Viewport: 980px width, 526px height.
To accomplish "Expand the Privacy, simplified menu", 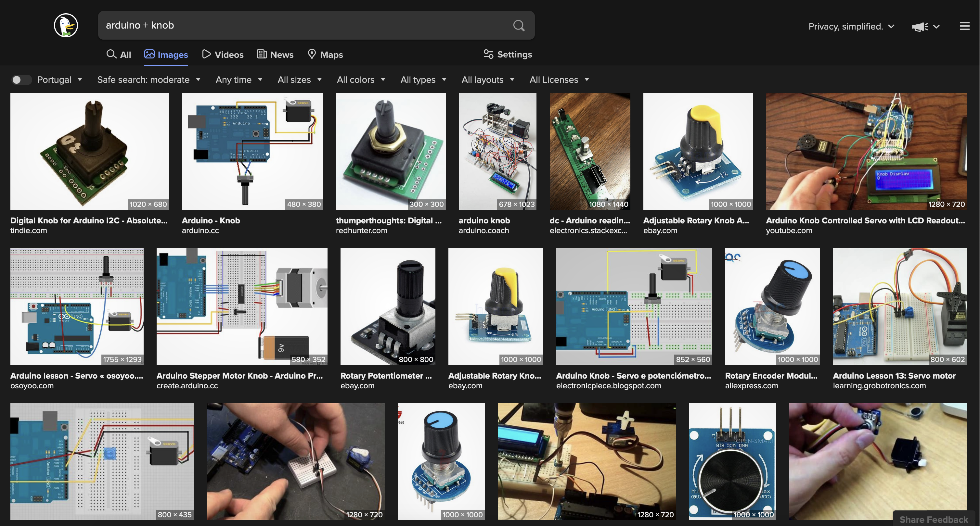I will [x=851, y=27].
